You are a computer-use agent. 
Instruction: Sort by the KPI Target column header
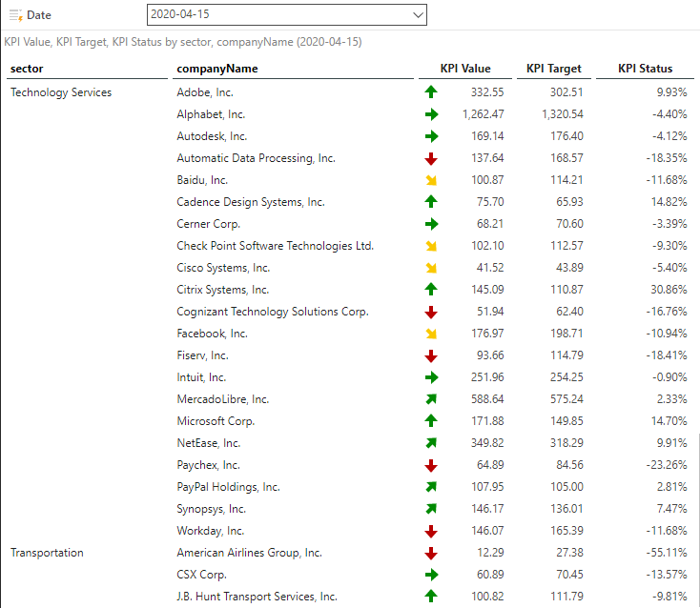pyautogui.click(x=553, y=69)
